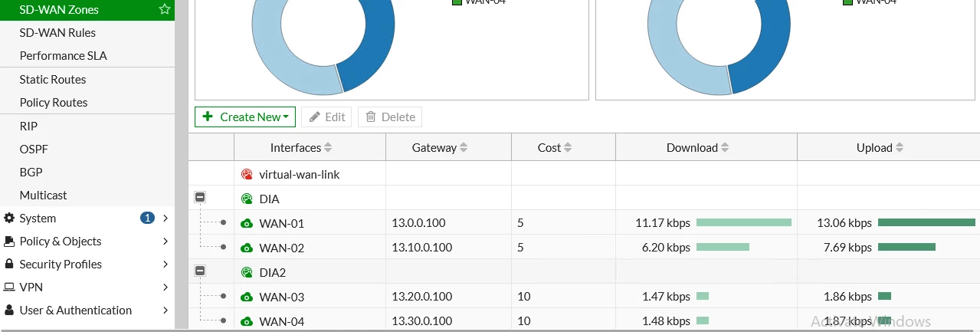Expand the User & Authentication menu
980x332 pixels.
(x=166, y=311)
